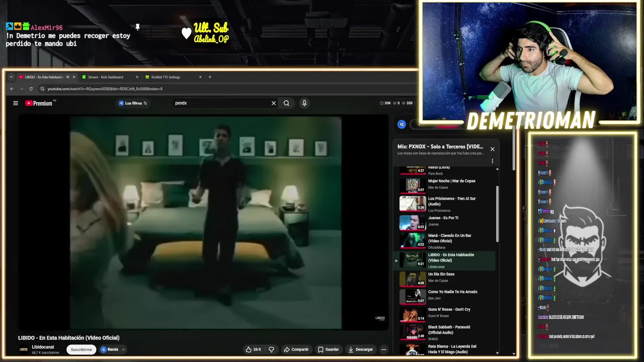Screen dimensions: 644x362
Task: Click Guardar to save video
Action: point(328,349)
